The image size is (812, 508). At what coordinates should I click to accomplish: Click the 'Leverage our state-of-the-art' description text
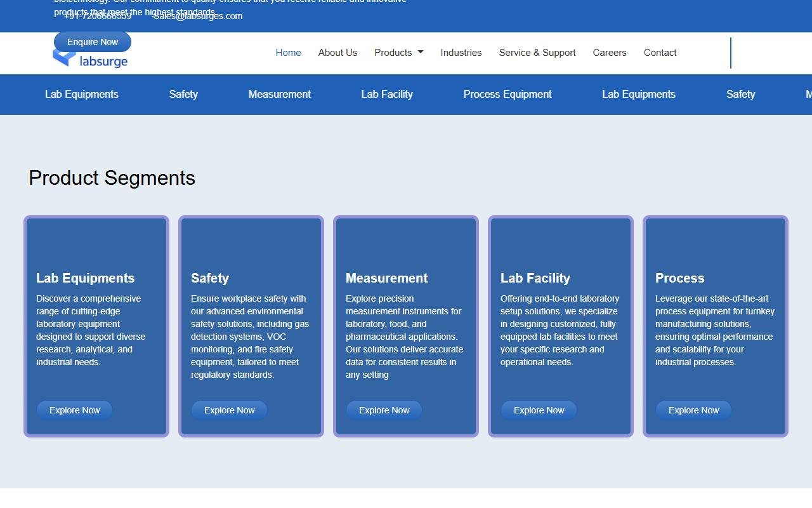[x=715, y=330]
